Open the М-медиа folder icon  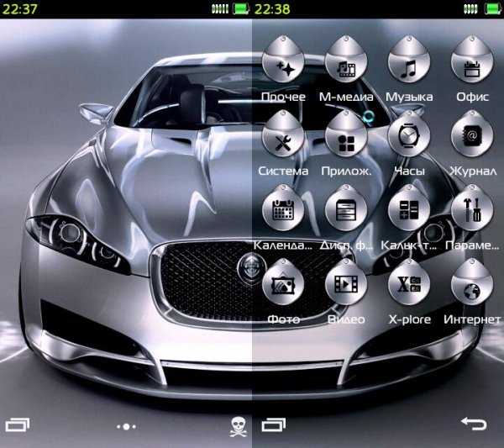(x=346, y=60)
